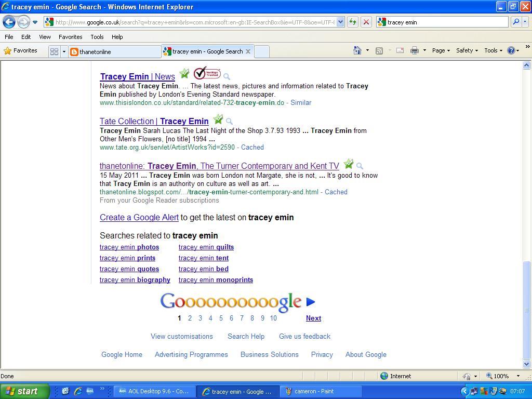Click green safety star beside Tracey Emin News

click(184, 73)
